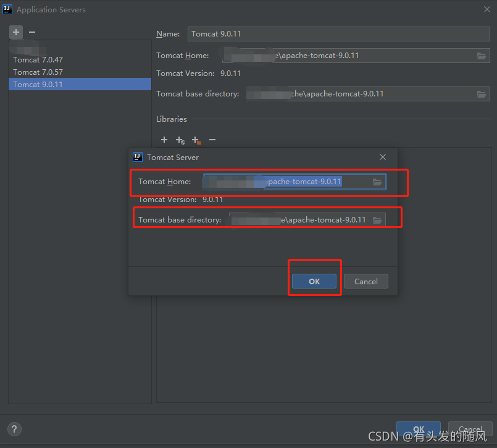Select Tomcat 9.0.11 in server list
Image resolution: width=497 pixels, height=448 pixels.
pos(80,85)
